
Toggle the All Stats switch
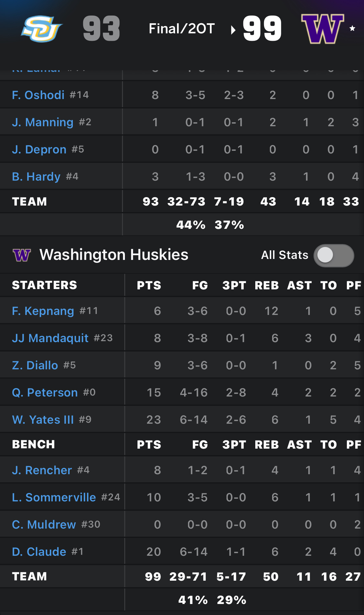334,255
